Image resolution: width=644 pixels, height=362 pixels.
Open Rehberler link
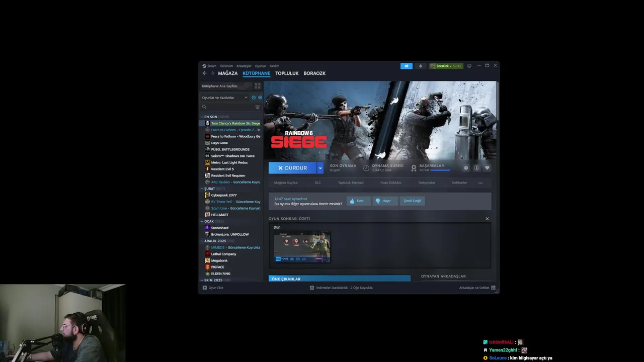459,183
